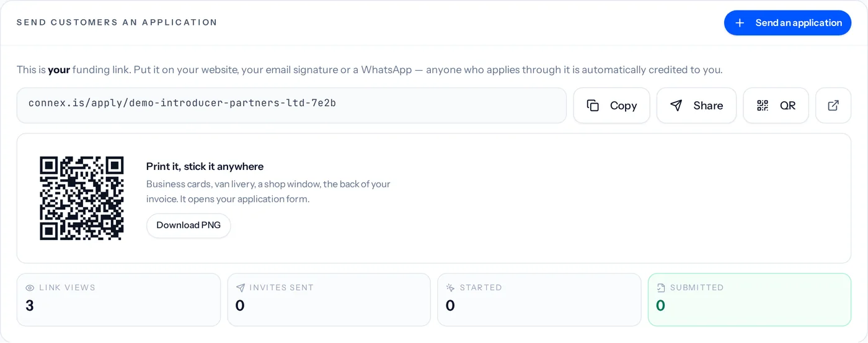Click the plus icon in Send an application
The width and height of the screenshot is (868, 343).
(x=739, y=23)
